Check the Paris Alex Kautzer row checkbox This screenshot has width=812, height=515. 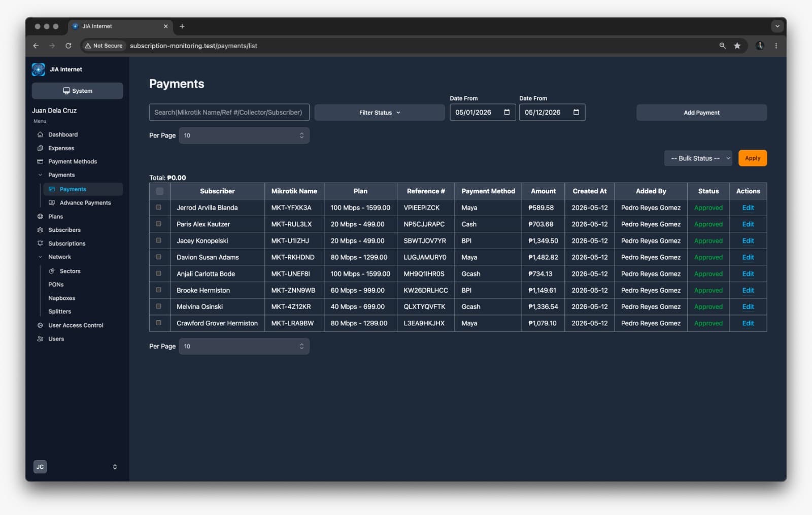coord(158,224)
